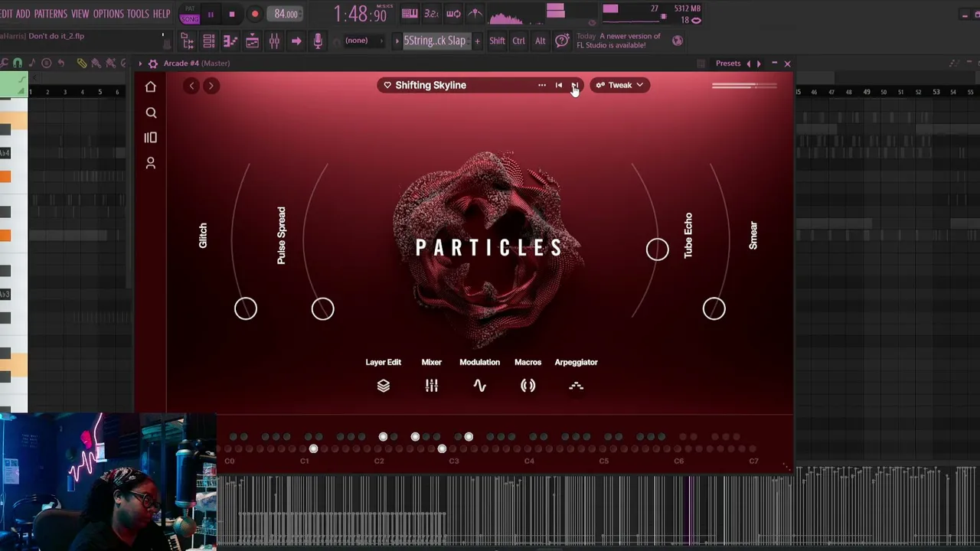980x551 pixels.
Task: Open the Piano Roll icon
Action: [230, 41]
